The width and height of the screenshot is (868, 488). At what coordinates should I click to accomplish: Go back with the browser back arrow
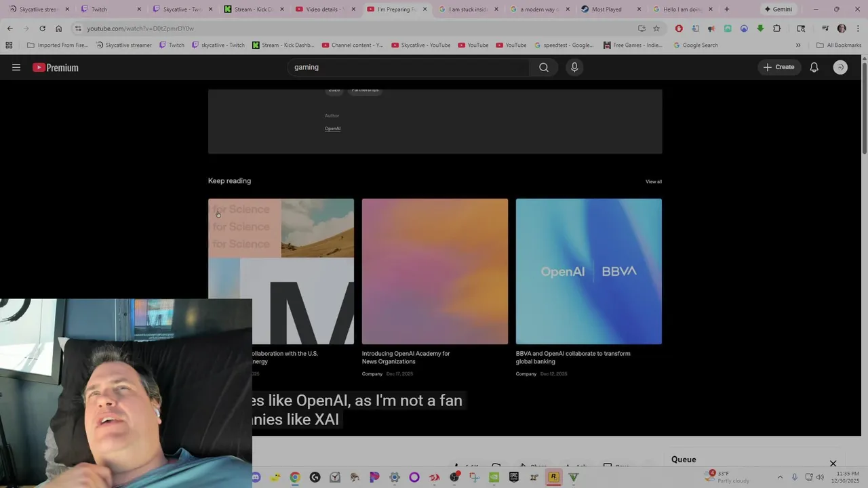pyautogui.click(x=10, y=28)
